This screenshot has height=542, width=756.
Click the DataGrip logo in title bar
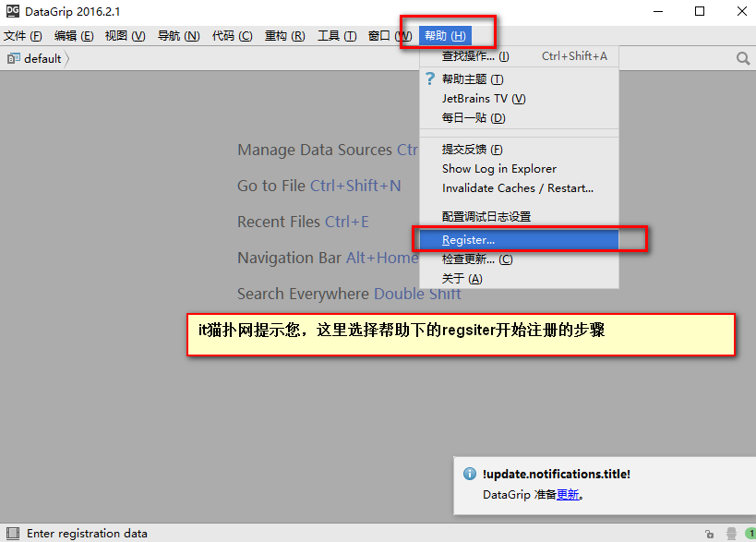coord(13,11)
